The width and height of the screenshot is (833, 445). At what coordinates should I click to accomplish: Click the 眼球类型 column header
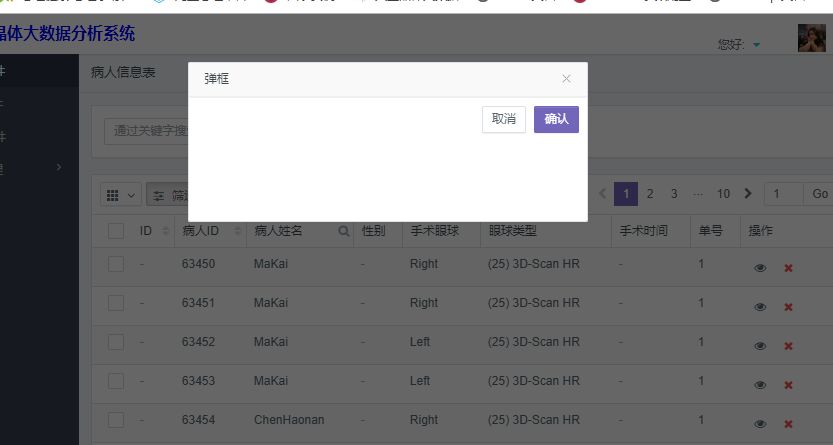512,231
